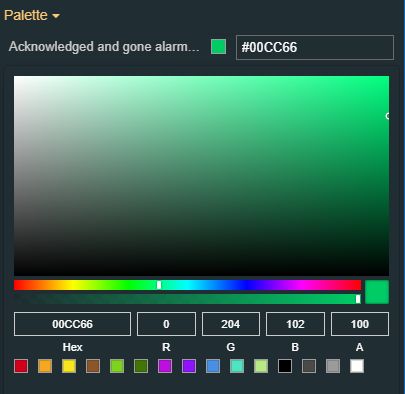
Task: Select the orange preset swatch
Action: pos(45,366)
